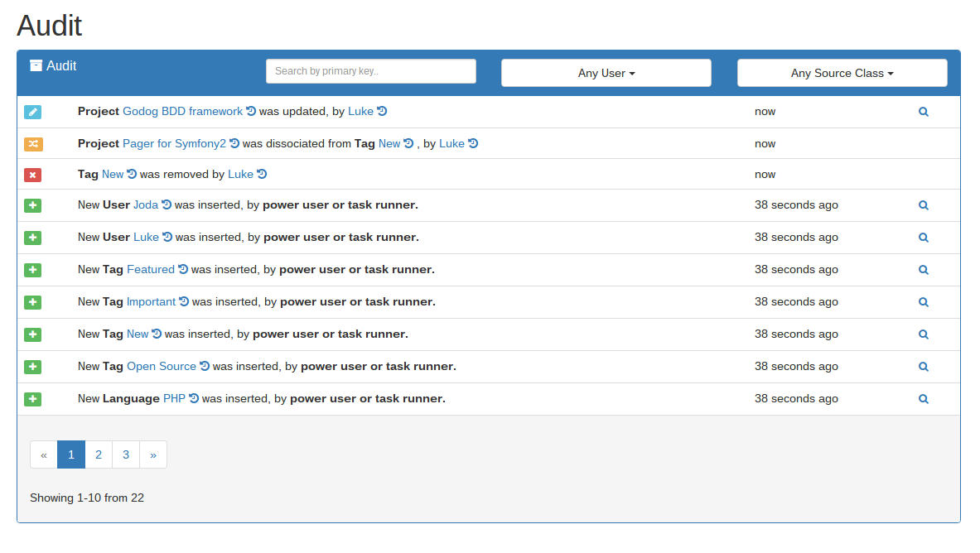Go to page 2 of audit results

coord(99,454)
